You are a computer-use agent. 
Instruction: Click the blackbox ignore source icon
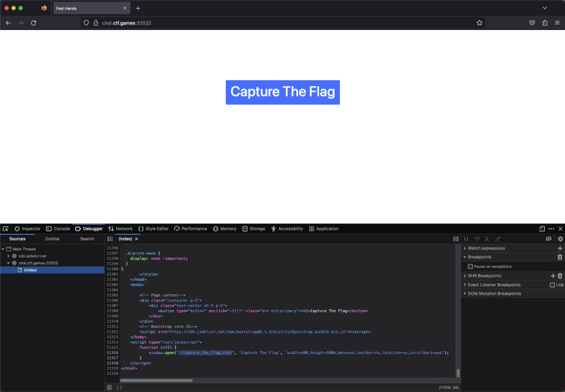point(110,388)
